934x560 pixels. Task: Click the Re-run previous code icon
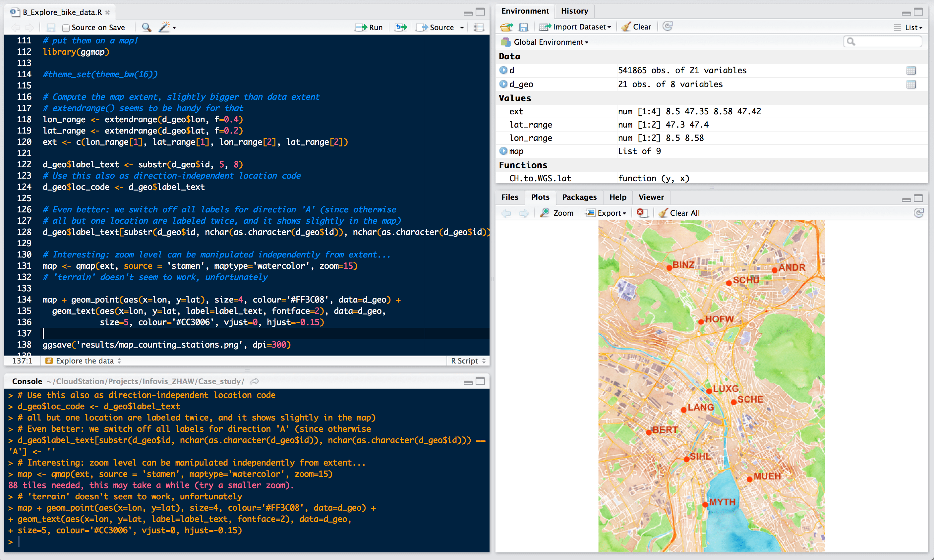[401, 27]
